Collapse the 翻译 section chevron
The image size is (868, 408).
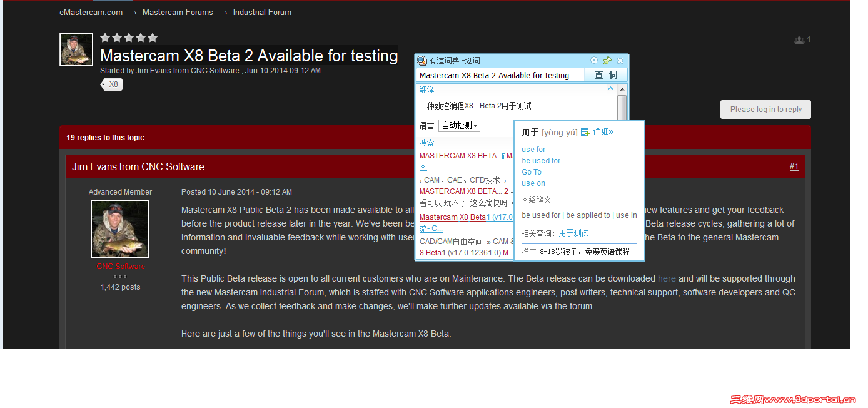coord(611,89)
